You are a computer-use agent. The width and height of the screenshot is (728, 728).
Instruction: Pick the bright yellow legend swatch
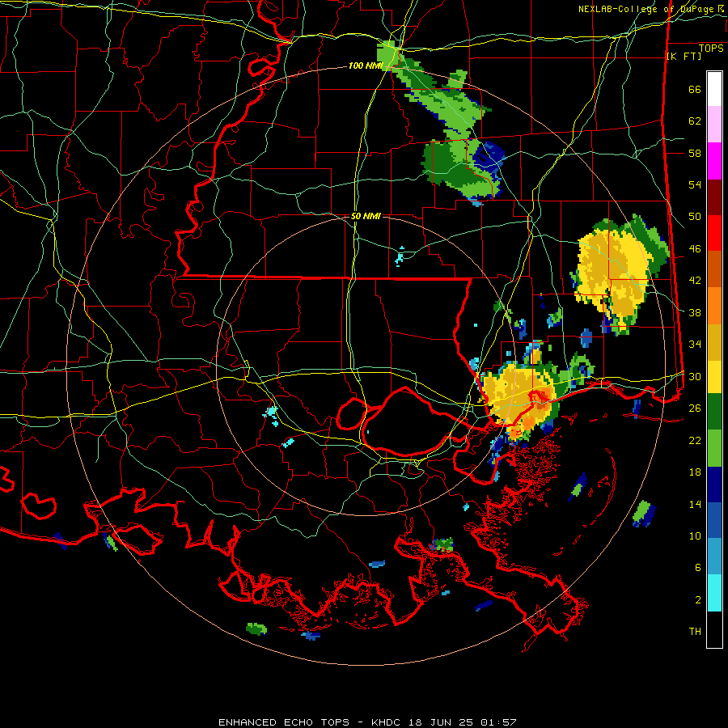click(x=714, y=377)
